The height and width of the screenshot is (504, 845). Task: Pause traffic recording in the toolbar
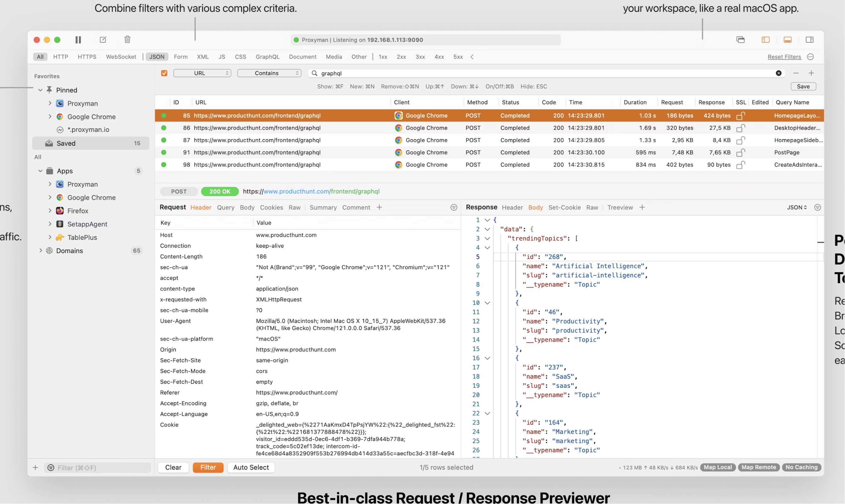[x=78, y=40]
